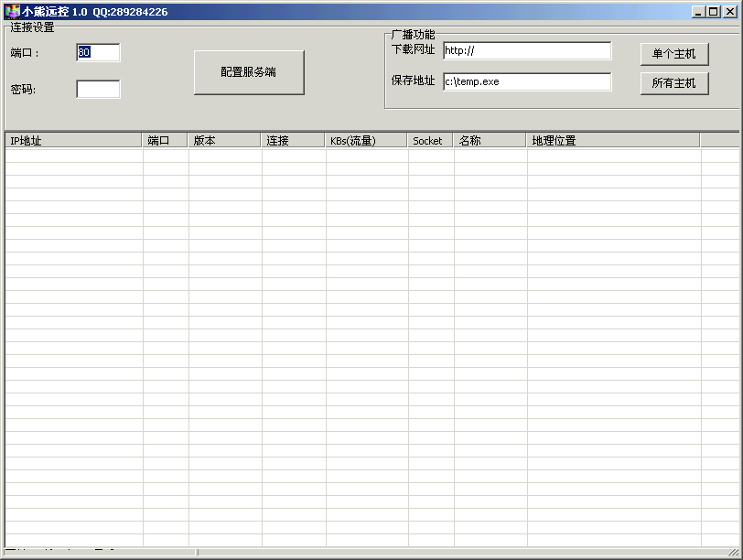Click the 配置服务端 button

coord(249,72)
